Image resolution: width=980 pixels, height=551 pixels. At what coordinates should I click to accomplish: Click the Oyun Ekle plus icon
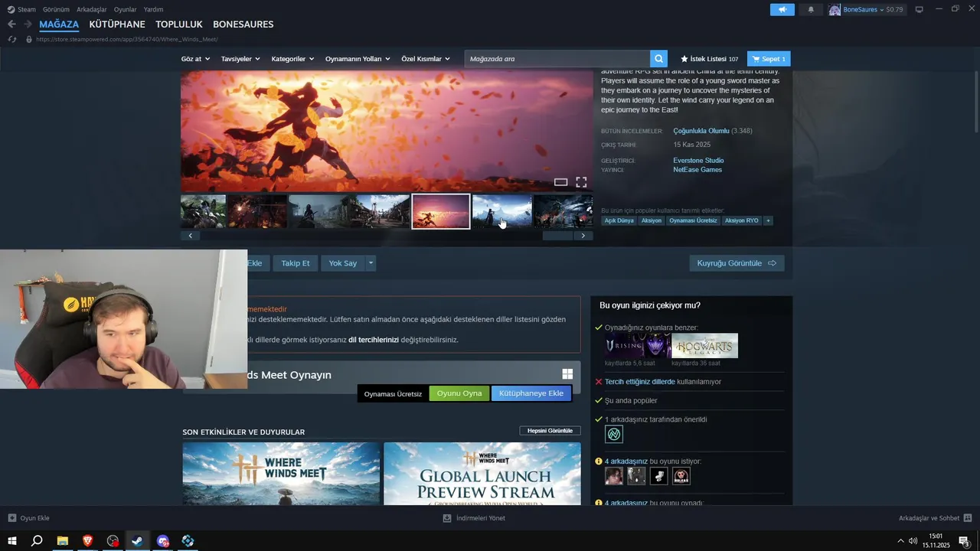click(x=11, y=518)
